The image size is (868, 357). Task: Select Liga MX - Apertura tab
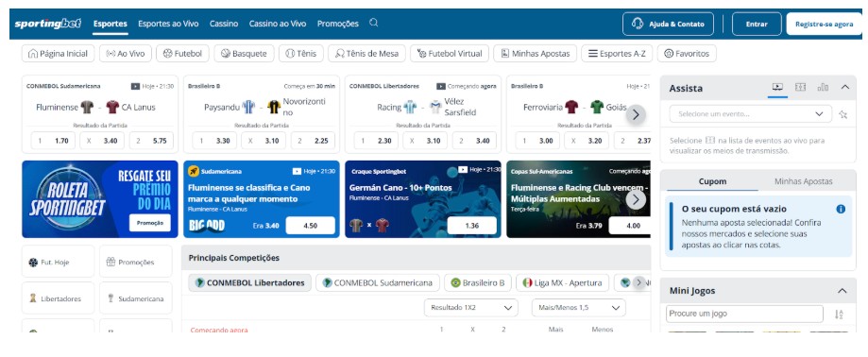(x=562, y=282)
